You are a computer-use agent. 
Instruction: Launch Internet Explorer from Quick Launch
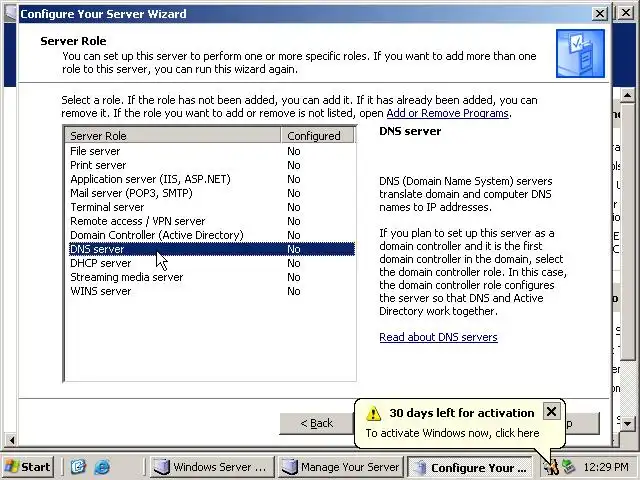tap(102, 467)
